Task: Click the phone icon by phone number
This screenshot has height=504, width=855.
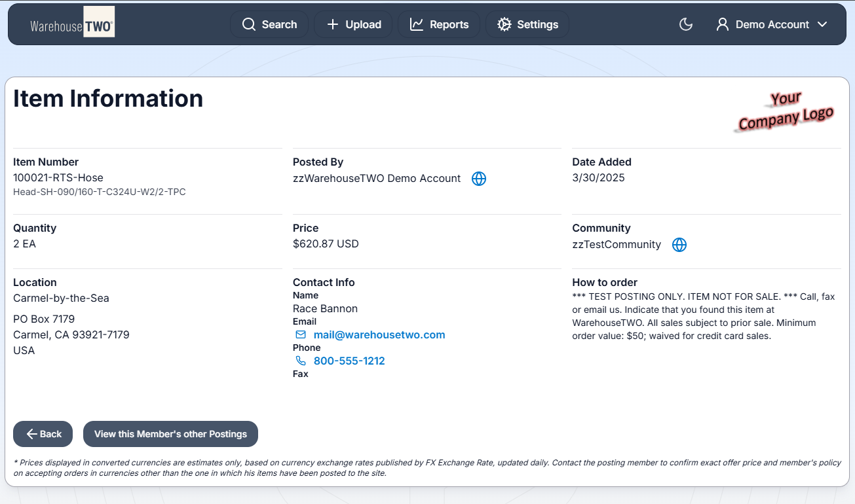Action: point(301,361)
